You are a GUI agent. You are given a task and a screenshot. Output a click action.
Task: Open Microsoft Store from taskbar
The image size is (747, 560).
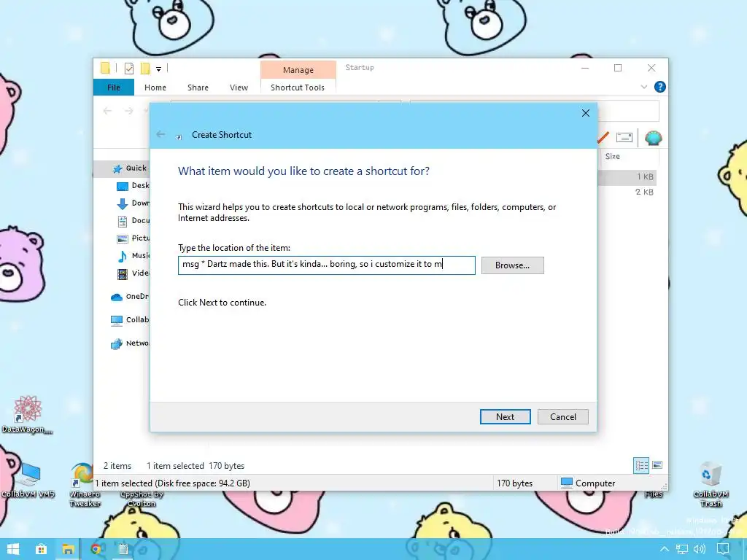point(41,549)
